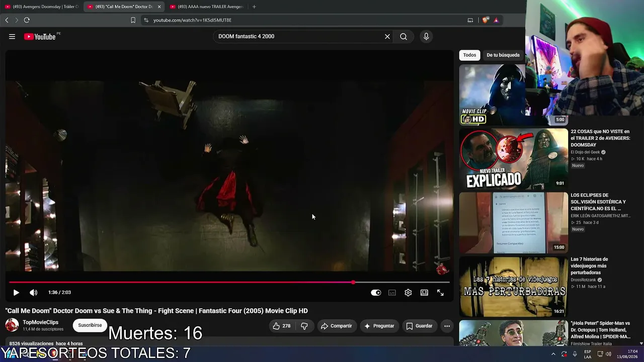Play the paused video
The width and height of the screenshot is (644, 362).
(x=16, y=293)
